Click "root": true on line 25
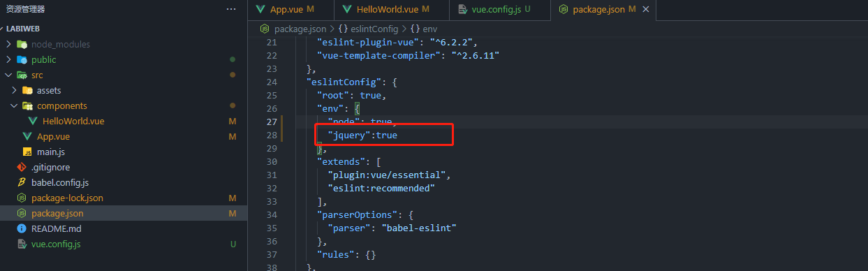The image size is (868, 271). point(349,95)
